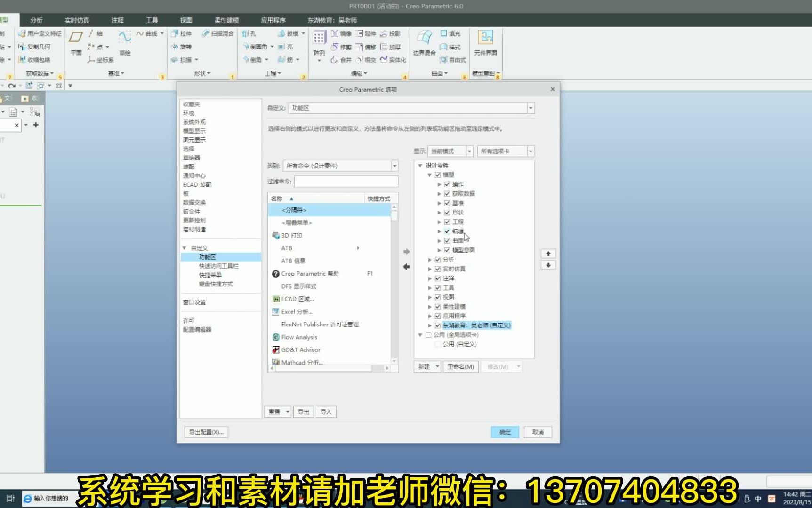Select 快速访问工具栏 in left options list

218,266
